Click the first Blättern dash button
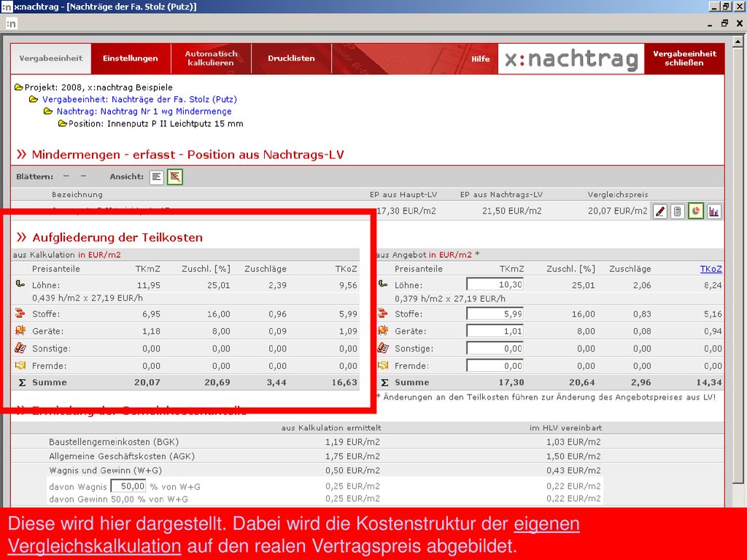Image resolution: width=747 pixels, height=560 pixels. [66, 176]
